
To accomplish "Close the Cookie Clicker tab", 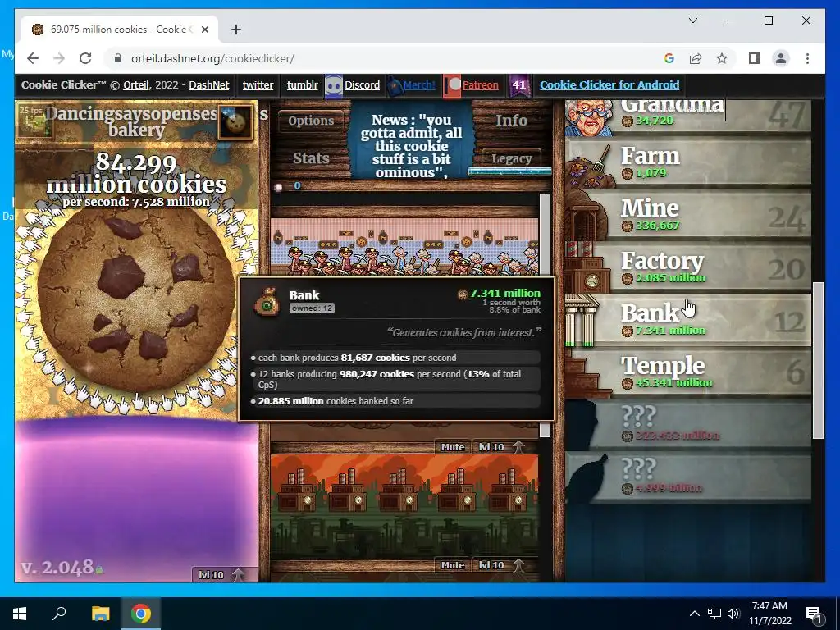I will tap(204, 30).
